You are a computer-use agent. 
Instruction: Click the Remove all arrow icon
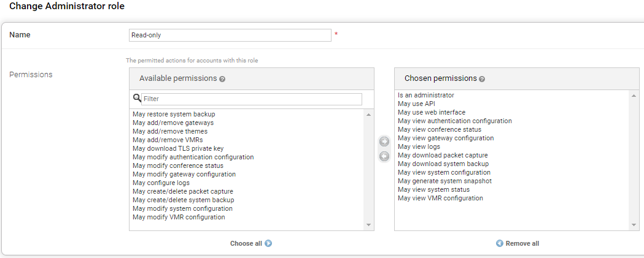pos(500,243)
